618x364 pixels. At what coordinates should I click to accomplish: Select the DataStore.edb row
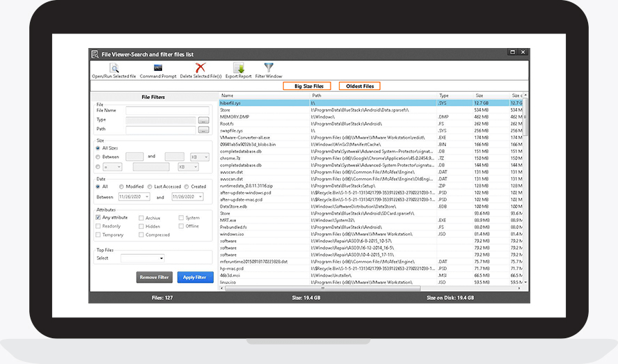[x=370, y=206]
